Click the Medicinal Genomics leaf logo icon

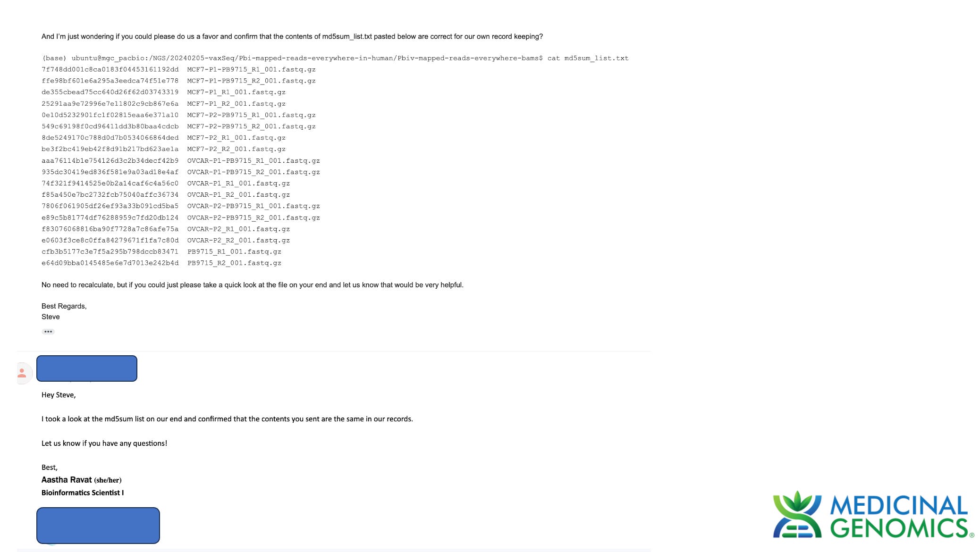(797, 515)
